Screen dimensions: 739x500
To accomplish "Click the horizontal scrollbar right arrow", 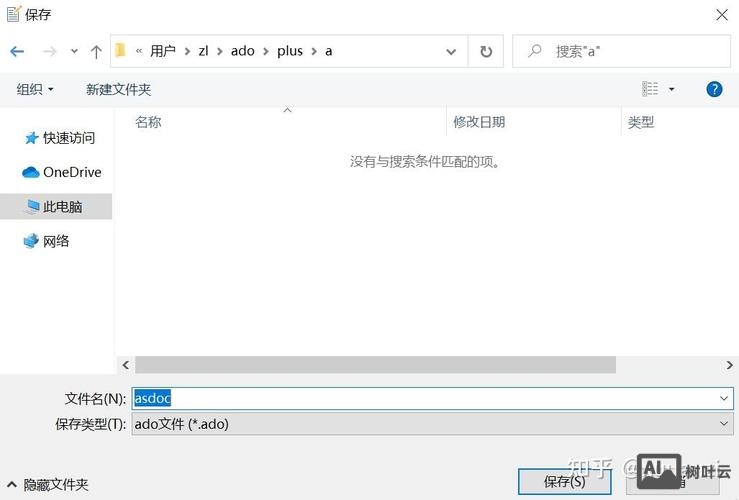I will [x=729, y=365].
